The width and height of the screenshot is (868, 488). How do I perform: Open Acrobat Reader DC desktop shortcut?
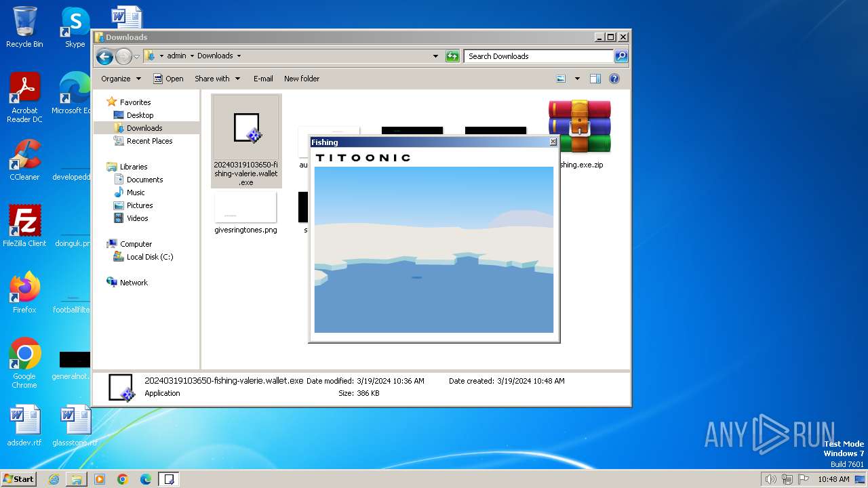[24, 98]
